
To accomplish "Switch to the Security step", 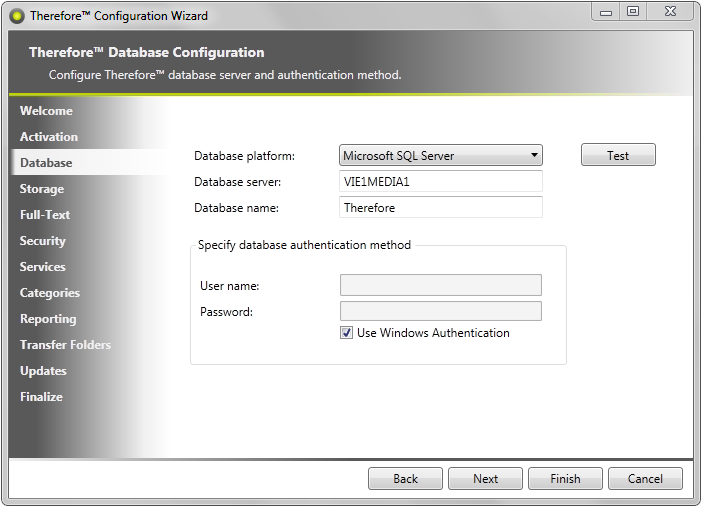I will coord(43,241).
